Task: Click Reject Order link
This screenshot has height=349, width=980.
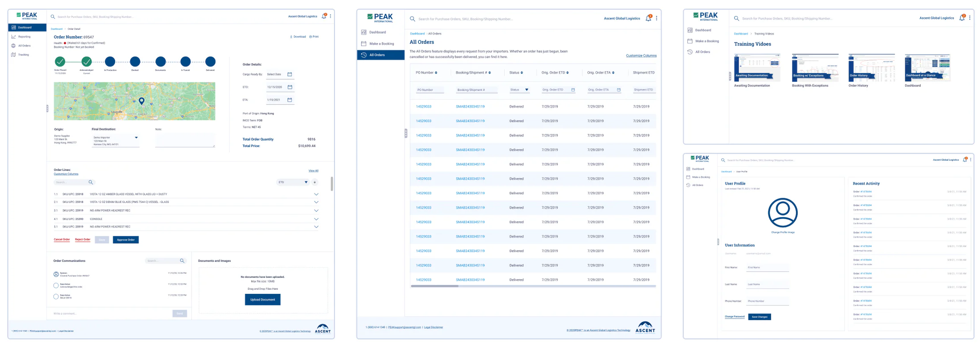Action: [x=83, y=239]
